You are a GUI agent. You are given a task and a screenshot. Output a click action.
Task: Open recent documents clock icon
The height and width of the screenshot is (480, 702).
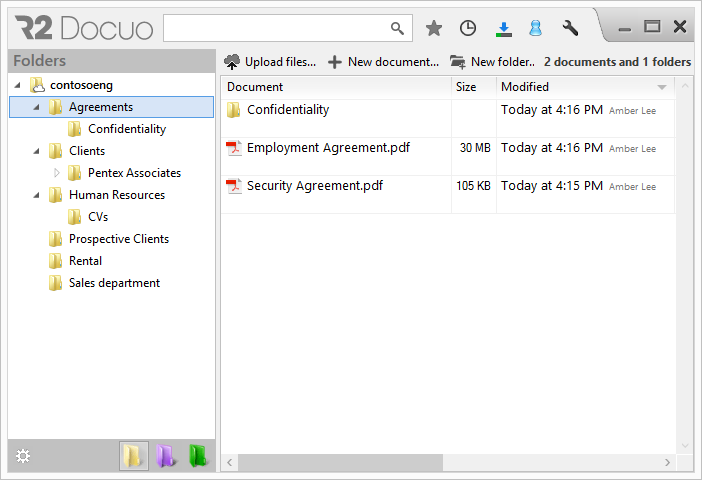468,28
